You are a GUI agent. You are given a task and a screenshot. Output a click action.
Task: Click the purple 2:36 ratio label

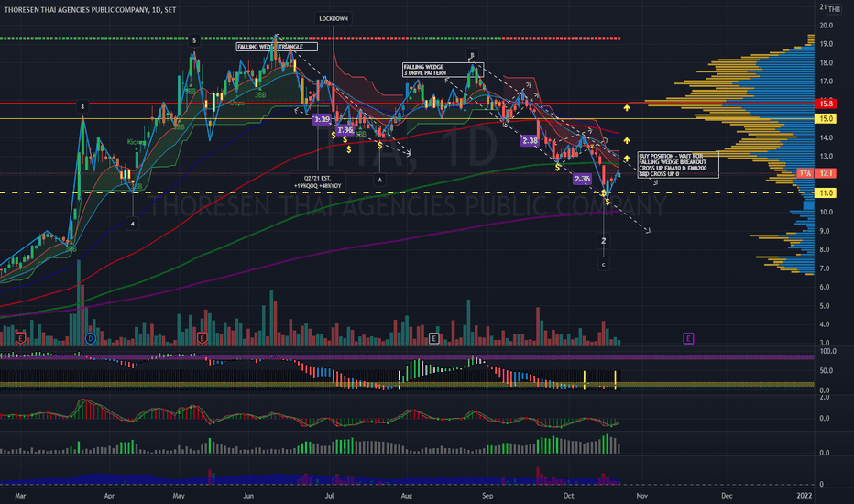point(582,179)
